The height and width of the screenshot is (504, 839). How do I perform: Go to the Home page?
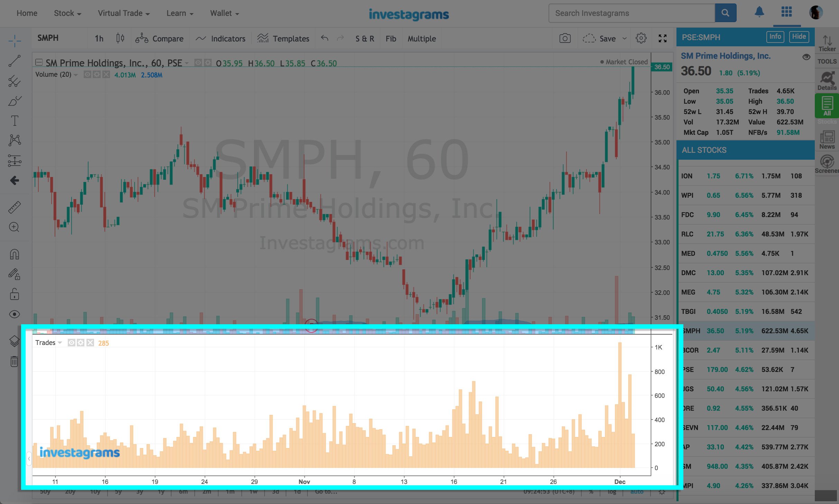(27, 13)
